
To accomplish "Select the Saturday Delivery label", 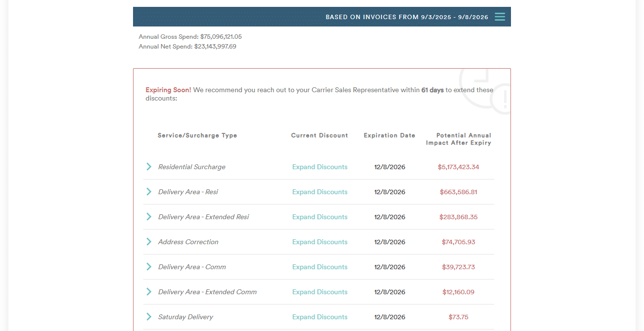I will click(186, 317).
